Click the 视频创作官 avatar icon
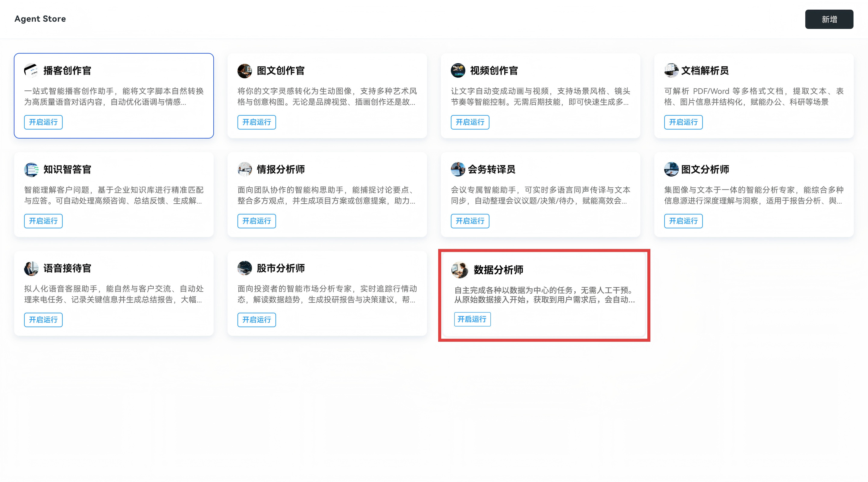This screenshot has height=482, width=868. 458,70
